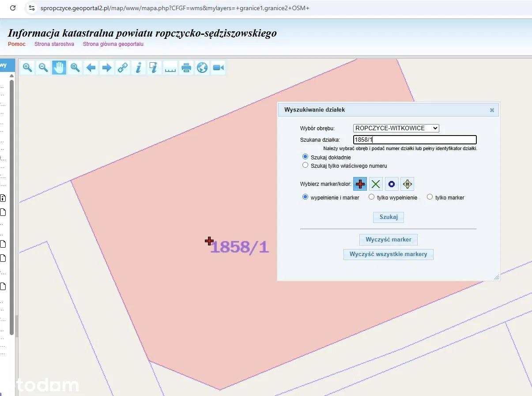Viewport: 532px width, 396px height.
Task: Select 'Szukaj tylko właściwego numeru' option
Action: tap(305, 166)
